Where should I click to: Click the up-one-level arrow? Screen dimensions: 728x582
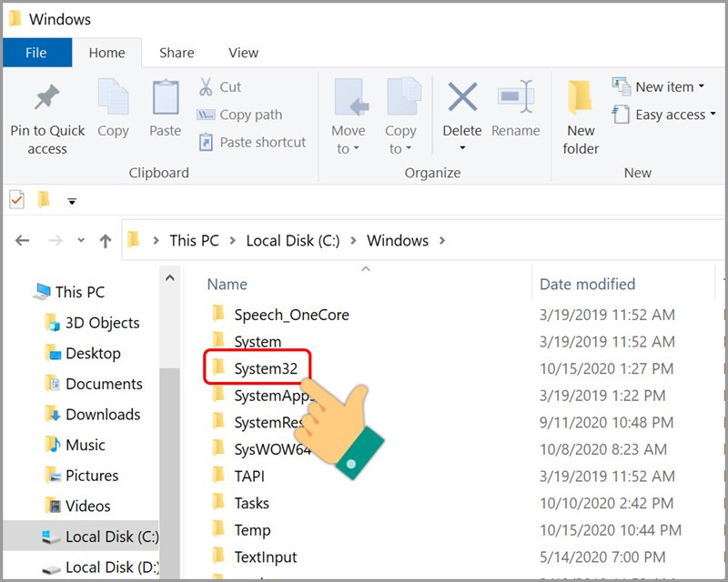(x=105, y=240)
